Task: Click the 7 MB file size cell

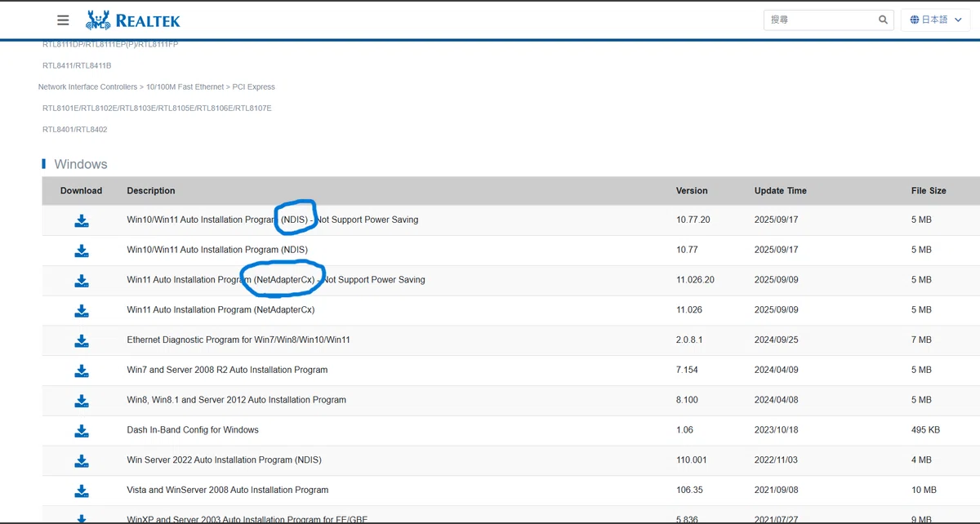Action: tap(921, 340)
